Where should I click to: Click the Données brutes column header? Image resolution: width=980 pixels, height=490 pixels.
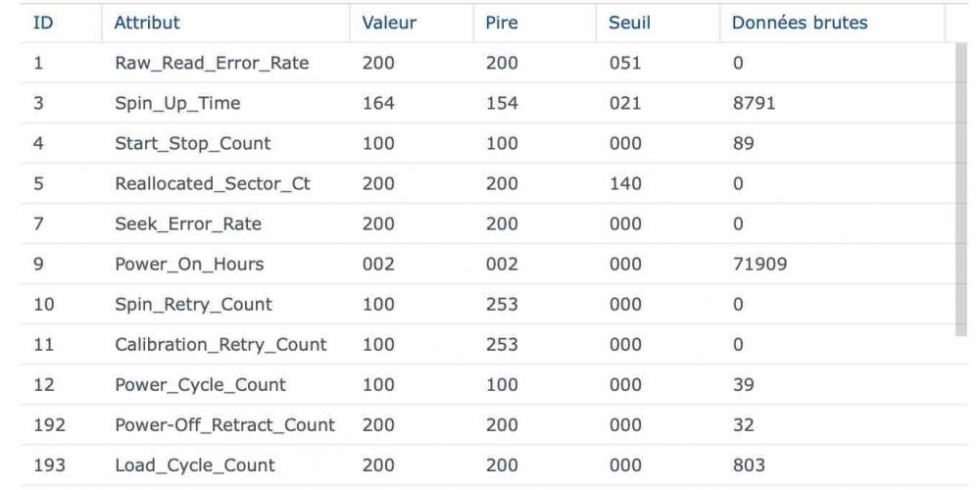coord(800,23)
